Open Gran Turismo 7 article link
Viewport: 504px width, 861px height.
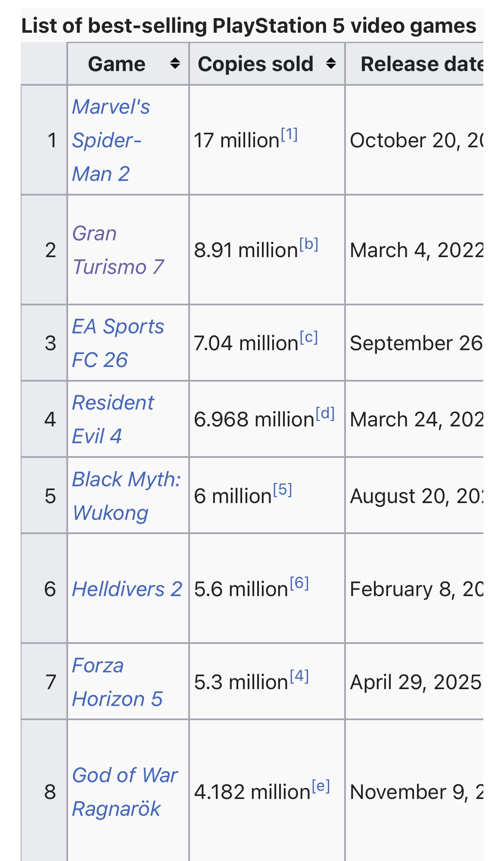click(x=118, y=250)
